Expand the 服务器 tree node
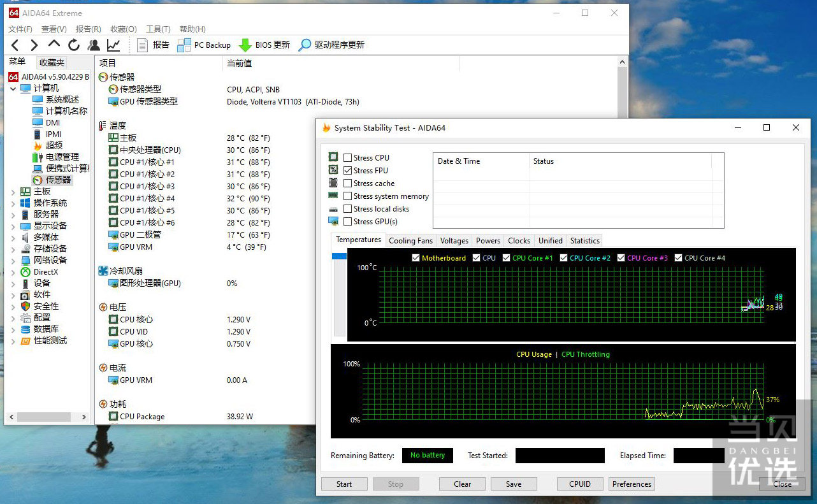This screenshot has width=817, height=504. (13, 214)
